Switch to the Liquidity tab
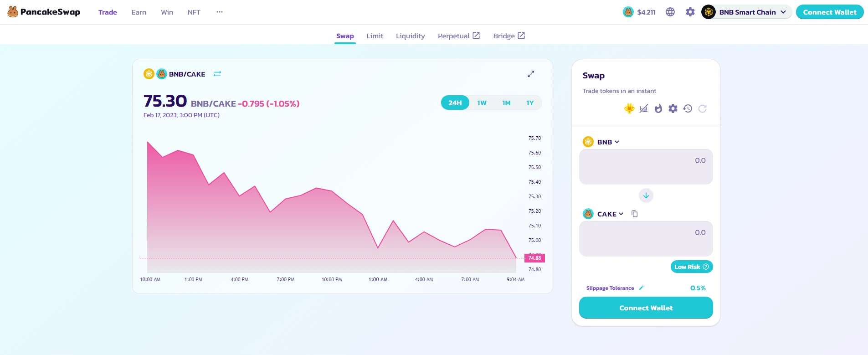The image size is (868, 355). (411, 36)
